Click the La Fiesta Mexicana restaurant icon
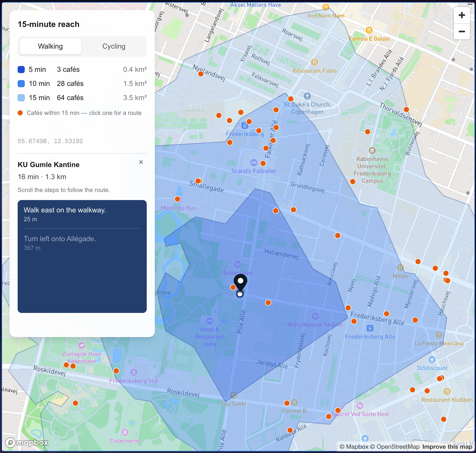Screen dimensions: 476x453 point(439,335)
